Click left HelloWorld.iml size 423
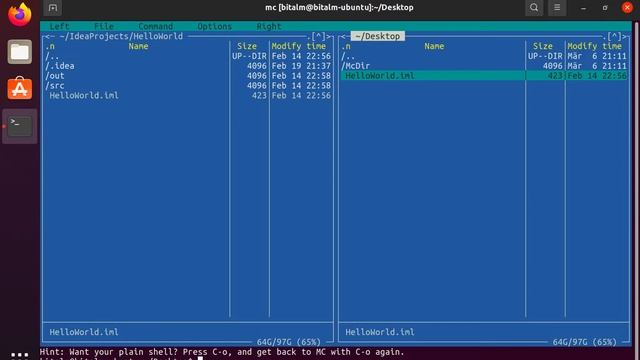 click(x=259, y=96)
